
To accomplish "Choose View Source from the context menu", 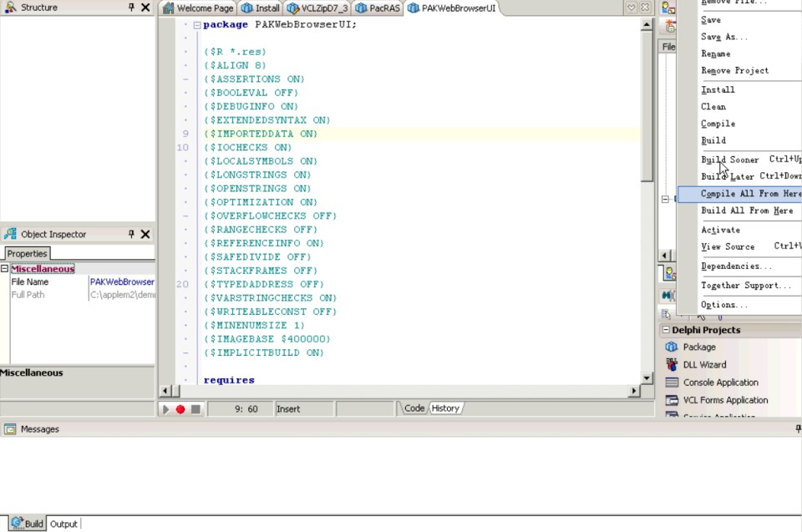I will click(739, 246).
